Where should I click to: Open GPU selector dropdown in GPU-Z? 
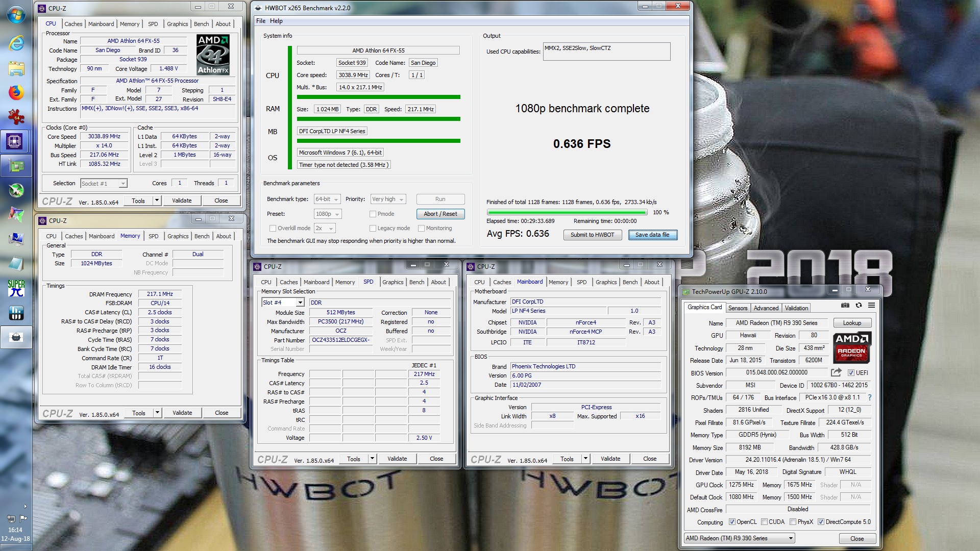(x=740, y=538)
